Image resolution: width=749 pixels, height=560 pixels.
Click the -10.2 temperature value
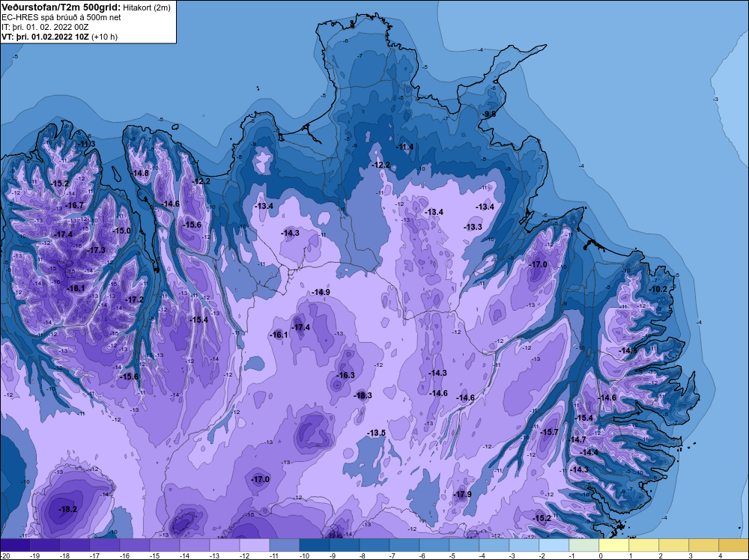pos(658,289)
